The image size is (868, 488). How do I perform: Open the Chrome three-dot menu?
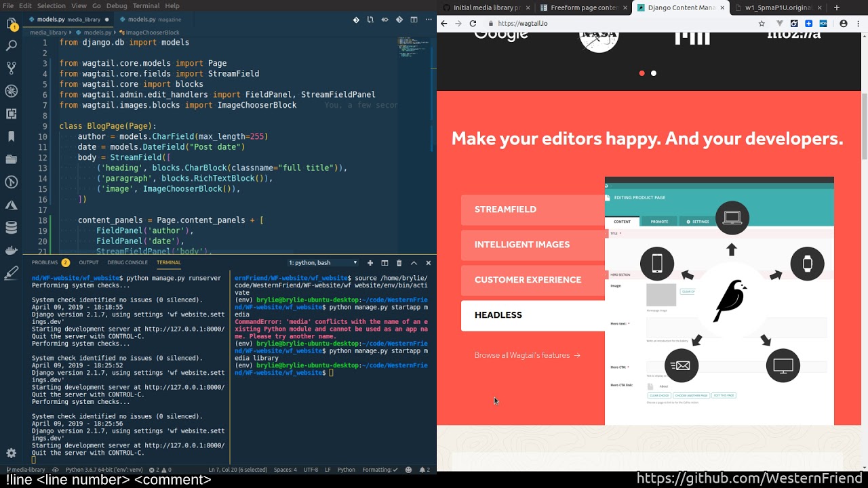[x=859, y=23]
